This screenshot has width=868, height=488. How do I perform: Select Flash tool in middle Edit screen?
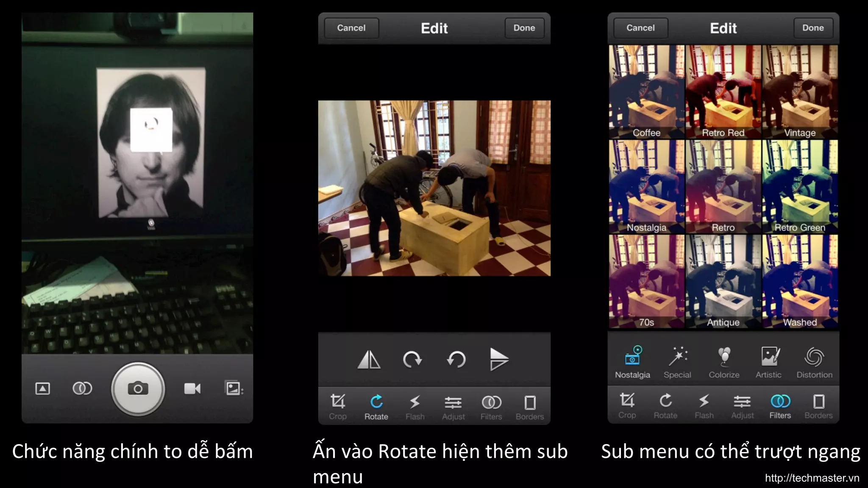(x=415, y=407)
